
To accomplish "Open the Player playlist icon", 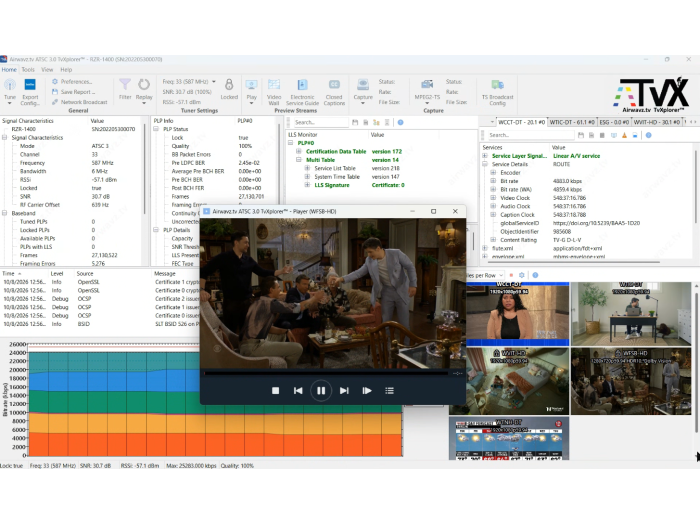I will click(x=389, y=391).
